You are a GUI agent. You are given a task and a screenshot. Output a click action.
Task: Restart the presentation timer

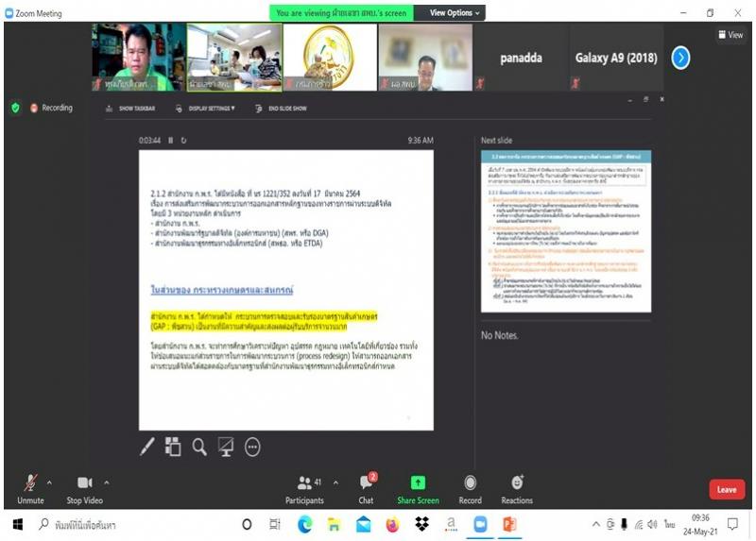pos(183,140)
